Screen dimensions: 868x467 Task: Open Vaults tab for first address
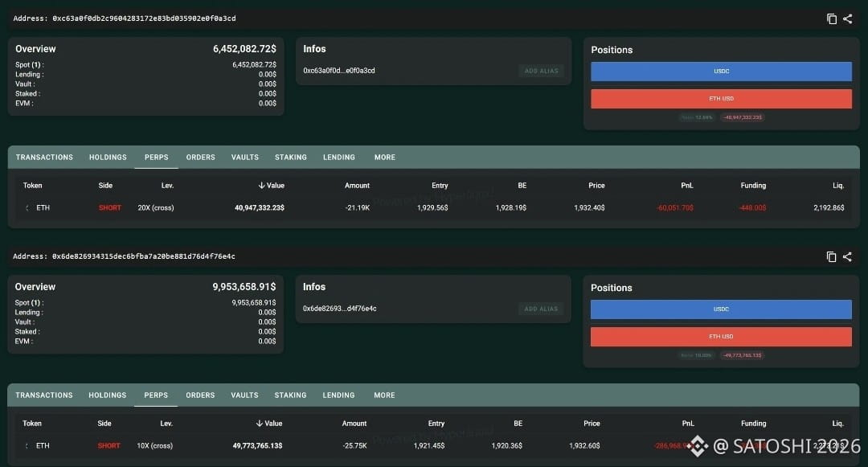click(x=244, y=158)
